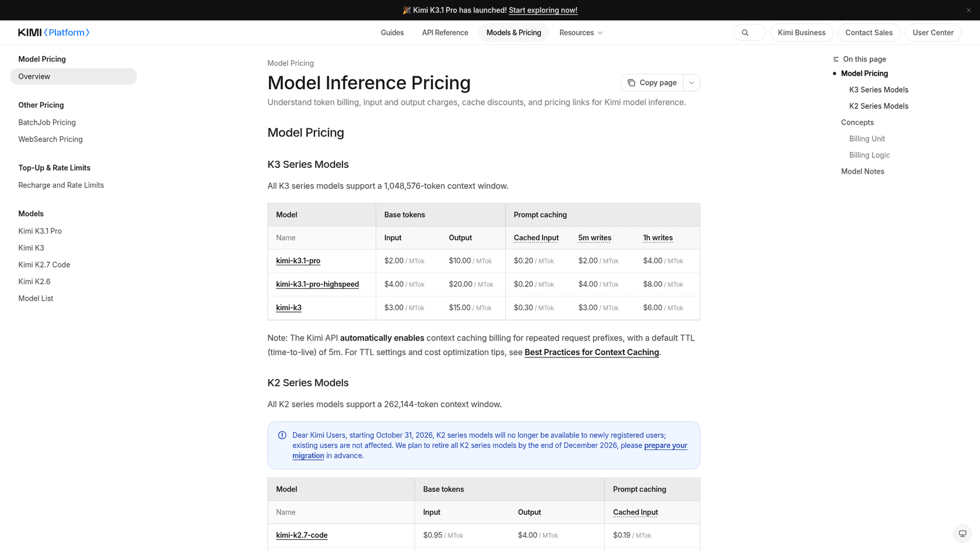The height and width of the screenshot is (551, 980).
Task: Expand the Copy page dropdown arrow
Action: point(691,83)
